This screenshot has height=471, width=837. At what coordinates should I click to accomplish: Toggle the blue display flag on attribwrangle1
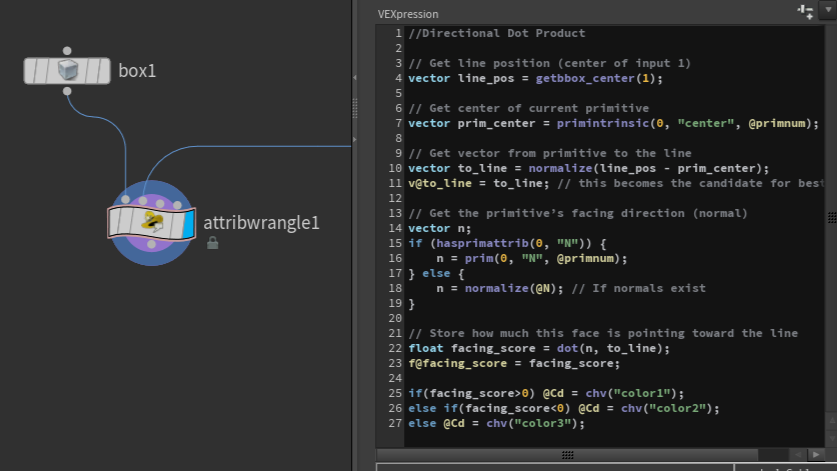(x=188, y=224)
